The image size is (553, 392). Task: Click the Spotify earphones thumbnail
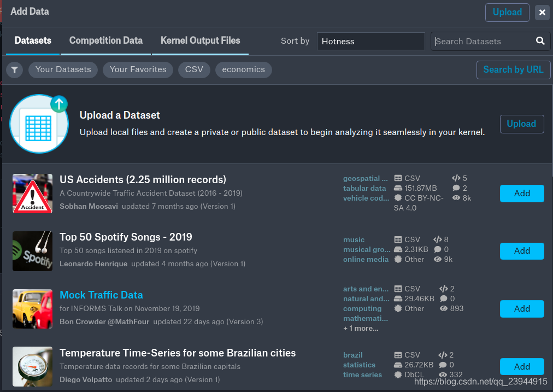click(32, 251)
